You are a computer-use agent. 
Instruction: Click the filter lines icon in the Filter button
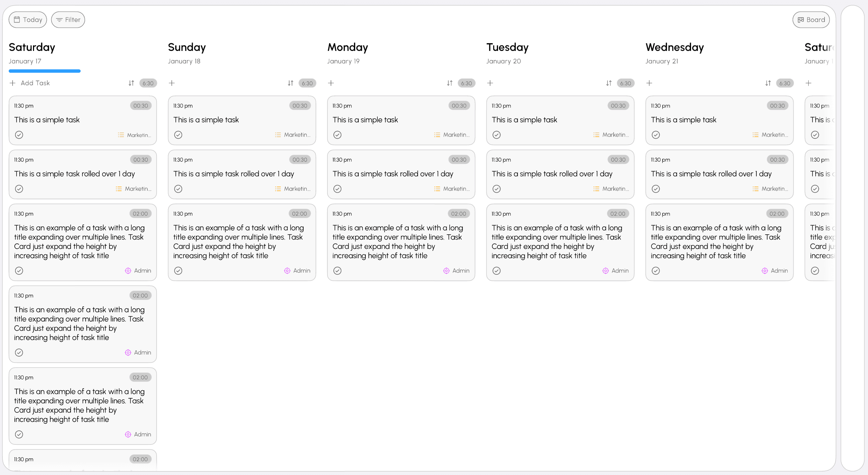[x=59, y=19]
